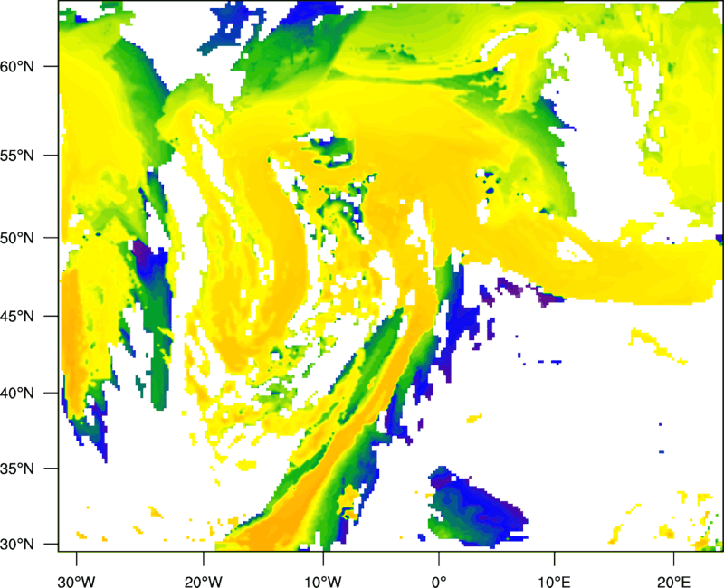Click the 10°W longitude label
The image size is (724, 588).
point(322,582)
